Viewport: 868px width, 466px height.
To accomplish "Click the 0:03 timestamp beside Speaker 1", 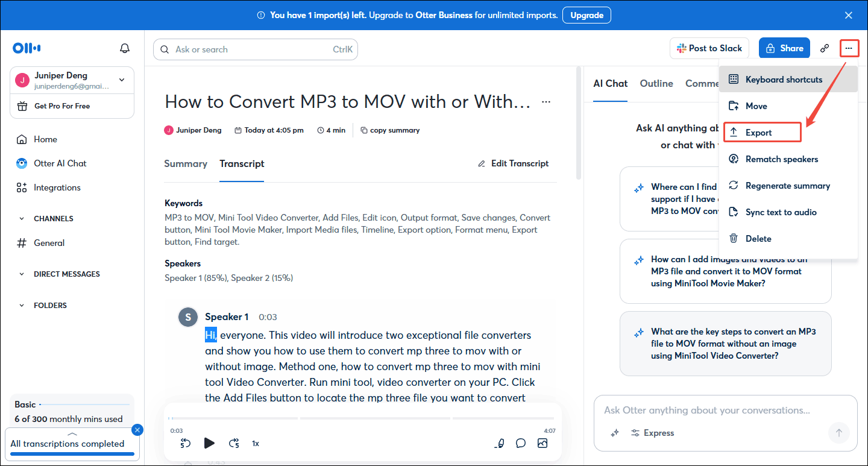I will [x=268, y=317].
